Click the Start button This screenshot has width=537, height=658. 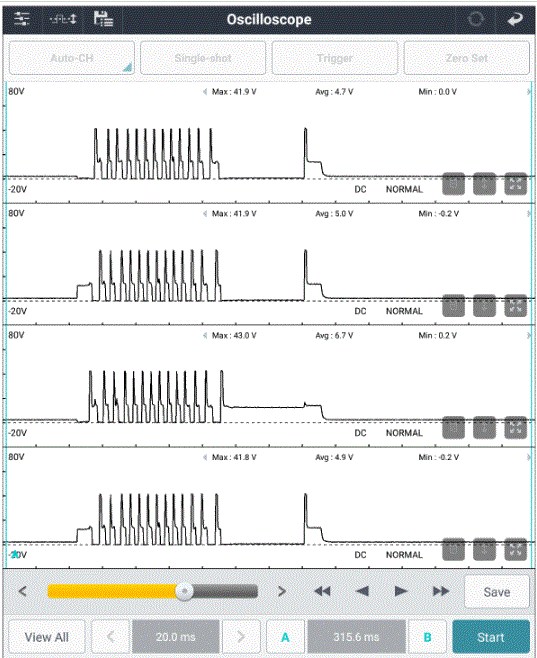click(491, 637)
